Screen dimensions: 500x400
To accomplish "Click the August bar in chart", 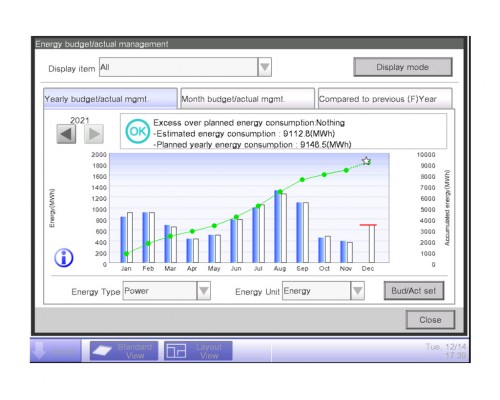I will [x=280, y=227].
